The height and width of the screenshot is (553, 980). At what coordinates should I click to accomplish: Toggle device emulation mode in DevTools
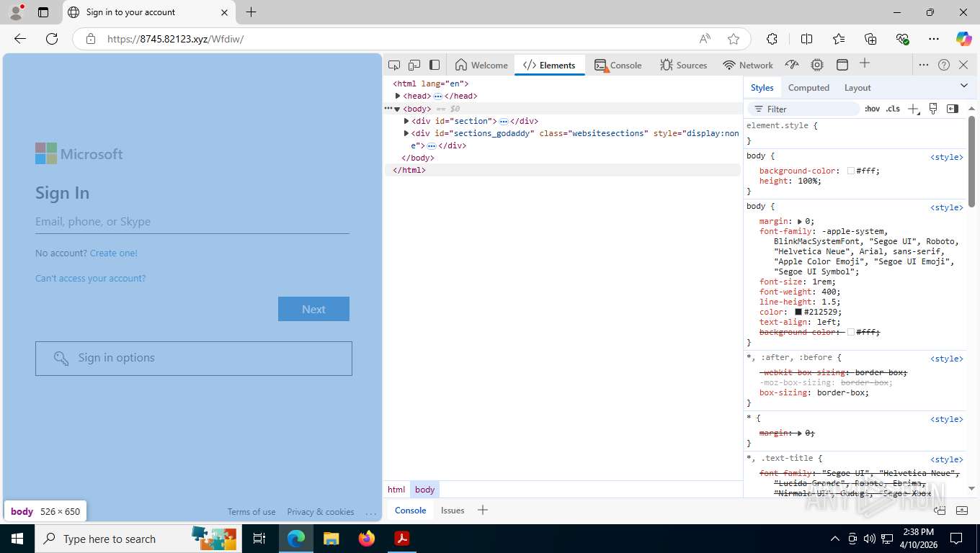coord(414,65)
